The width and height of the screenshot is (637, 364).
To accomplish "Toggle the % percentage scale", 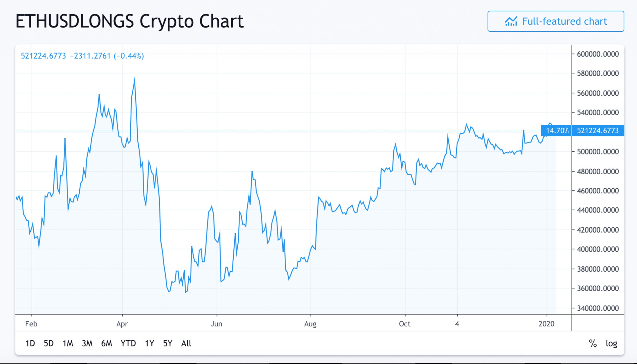I will click(593, 343).
